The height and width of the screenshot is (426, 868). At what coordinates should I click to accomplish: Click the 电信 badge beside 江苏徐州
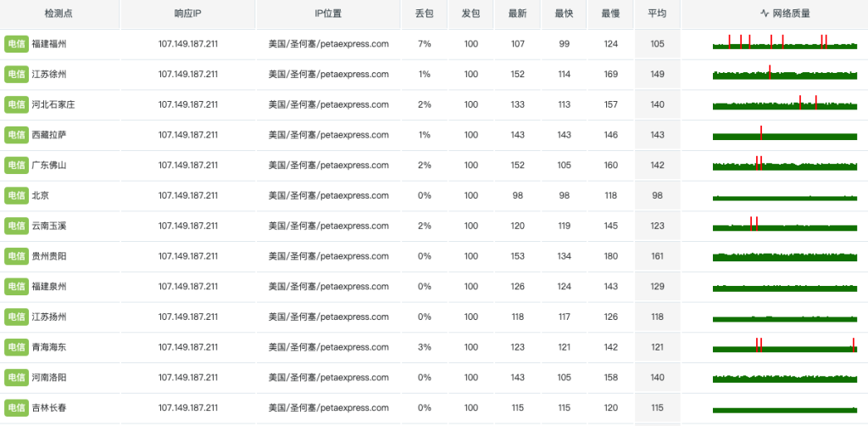coord(16,75)
